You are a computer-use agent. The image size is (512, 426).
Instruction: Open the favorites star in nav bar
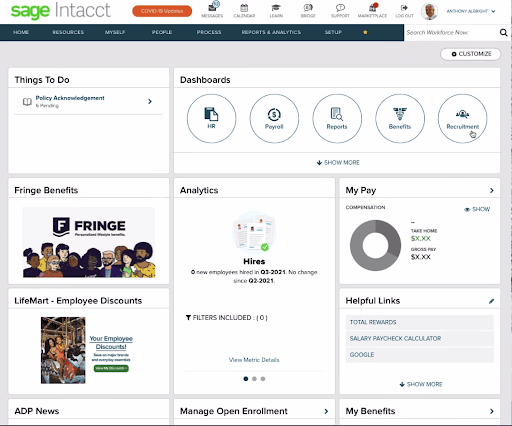click(x=365, y=32)
